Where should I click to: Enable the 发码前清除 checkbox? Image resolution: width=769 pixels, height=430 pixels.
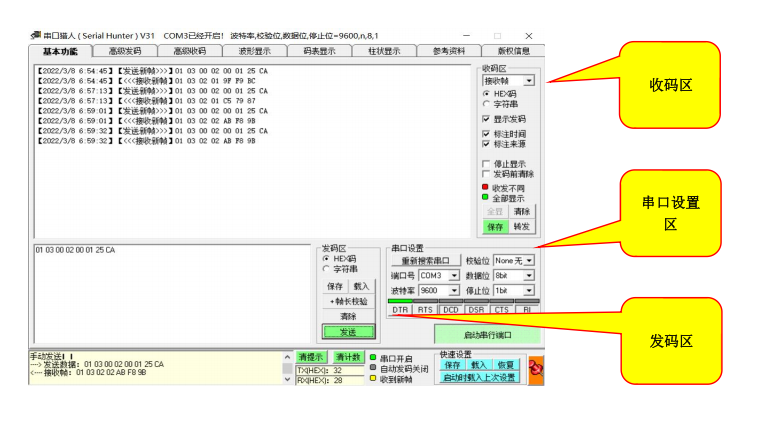pos(486,174)
